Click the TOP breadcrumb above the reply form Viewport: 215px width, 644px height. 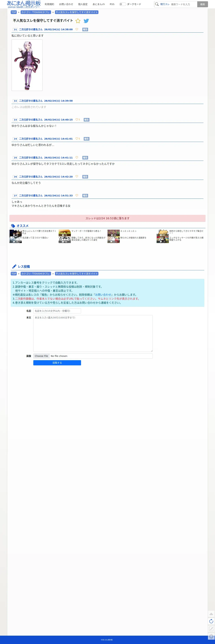[x=14, y=274]
